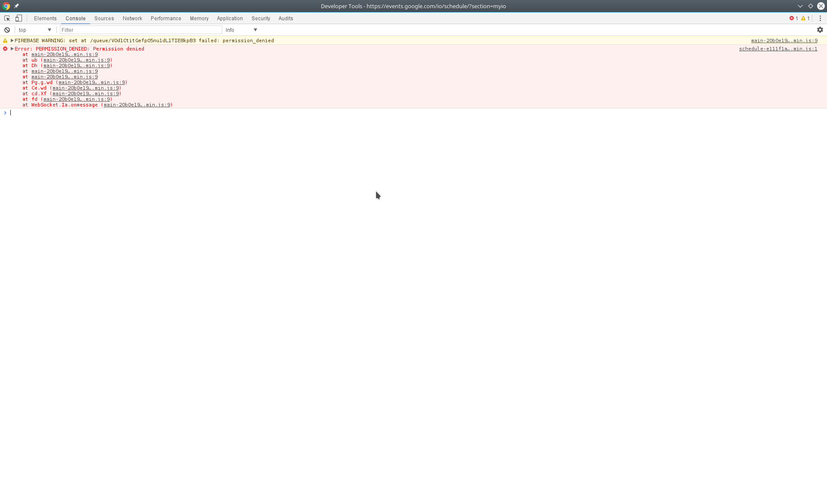Click the clear console icon
The height and width of the screenshot is (504, 827).
pyautogui.click(x=7, y=30)
